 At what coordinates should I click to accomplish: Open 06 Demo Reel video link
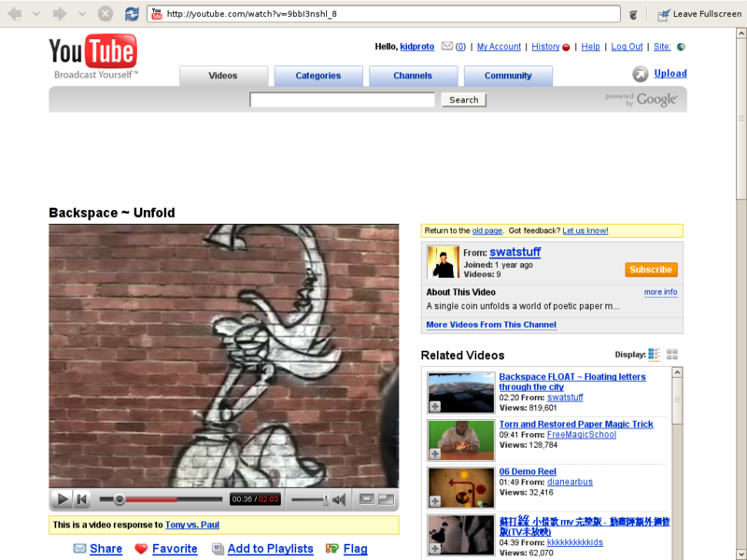point(528,471)
